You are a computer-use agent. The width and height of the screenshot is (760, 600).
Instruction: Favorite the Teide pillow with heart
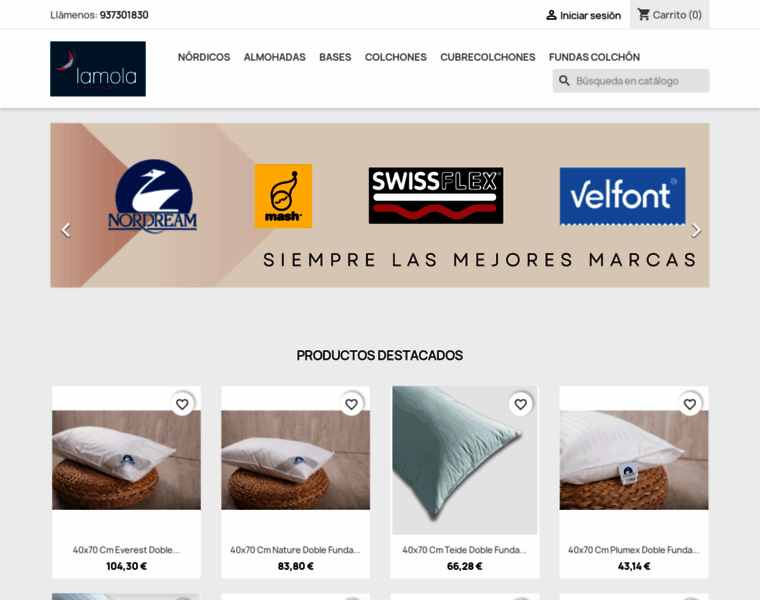point(520,404)
